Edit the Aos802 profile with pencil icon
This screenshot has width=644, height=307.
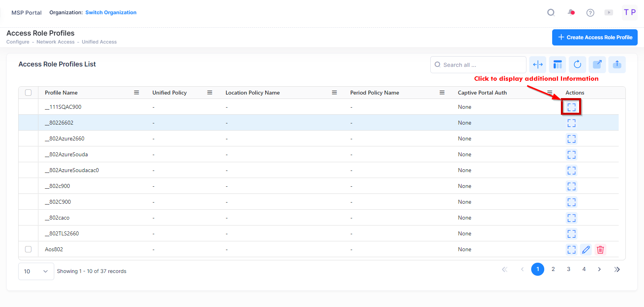click(586, 250)
